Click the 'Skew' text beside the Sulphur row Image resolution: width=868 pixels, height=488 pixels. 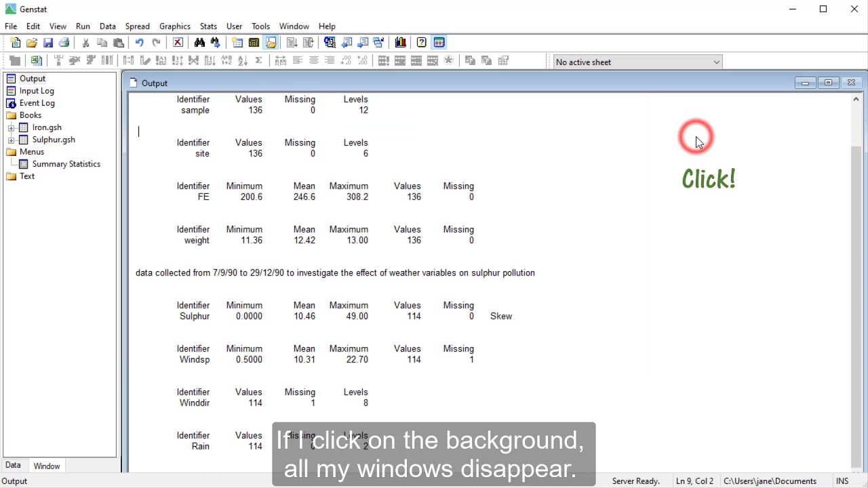tap(501, 316)
